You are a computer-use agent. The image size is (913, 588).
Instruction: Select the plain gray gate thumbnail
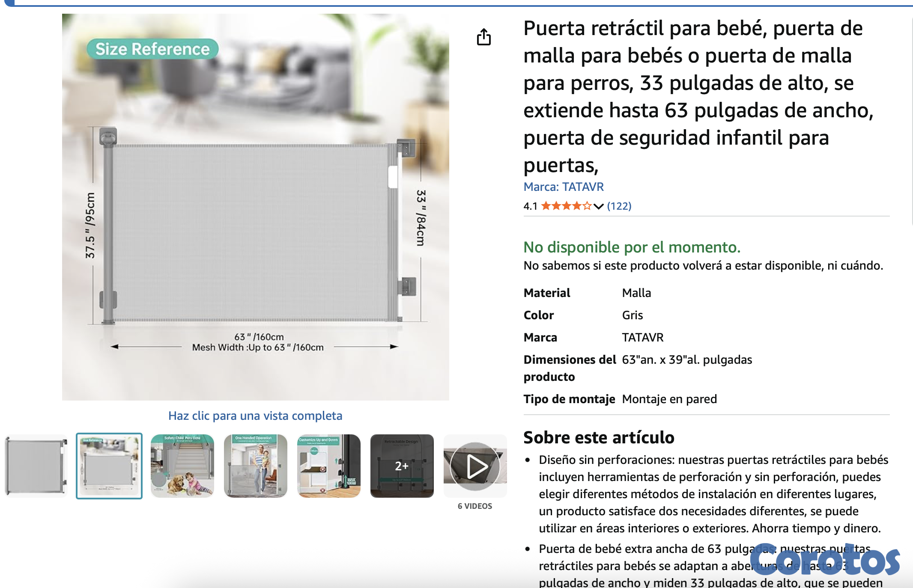(x=36, y=466)
